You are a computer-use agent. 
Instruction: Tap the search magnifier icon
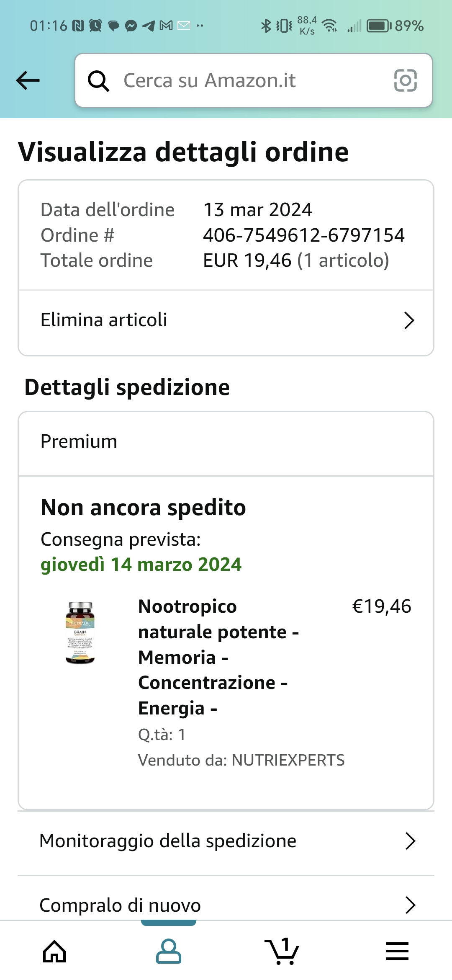pyautogui.click(x=98, y=80)
